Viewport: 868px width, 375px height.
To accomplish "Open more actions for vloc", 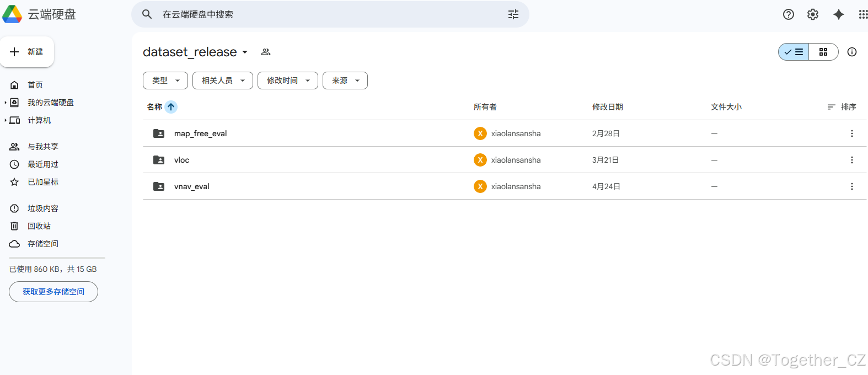I will tap(852, 160).
